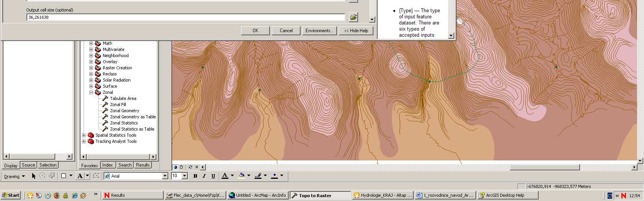Click the << Hide Help button
Screen dimensions: 644x201
pyautogui.click(x=356, y=31)
